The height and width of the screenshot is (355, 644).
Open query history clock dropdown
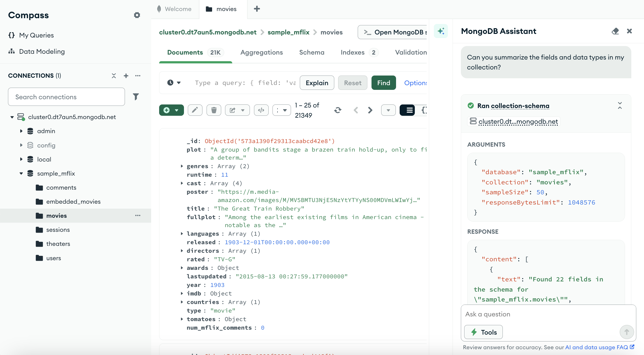(174, 83)
